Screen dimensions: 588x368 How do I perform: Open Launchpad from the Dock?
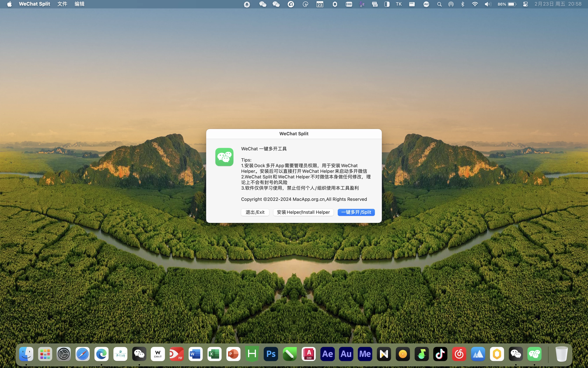click(45, 354)
